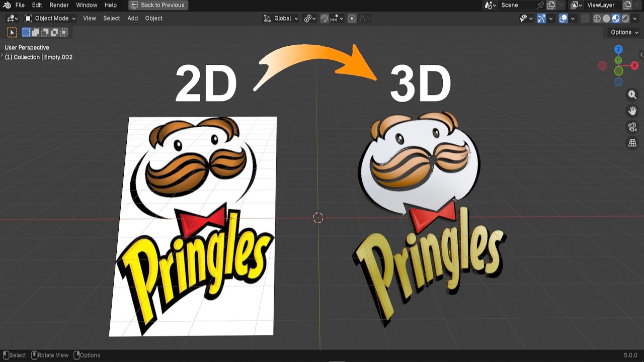Click the negative Z axis gizmo circle

pyautogui.click(x=618, y=82)
